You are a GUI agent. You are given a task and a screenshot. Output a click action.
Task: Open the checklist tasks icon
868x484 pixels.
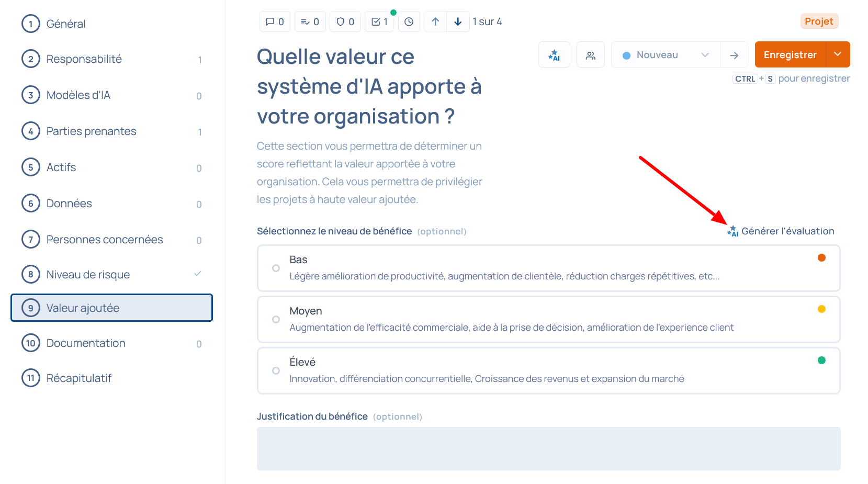click(x=379, y=22)
